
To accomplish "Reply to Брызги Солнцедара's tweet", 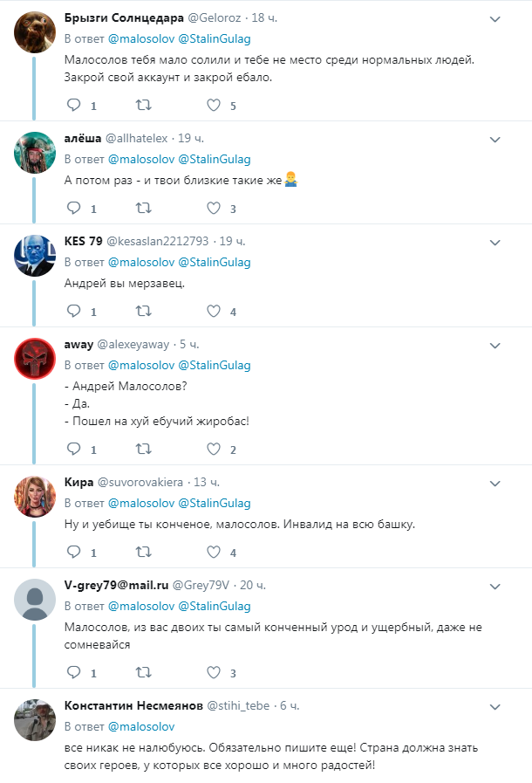I will pos(74,106).
